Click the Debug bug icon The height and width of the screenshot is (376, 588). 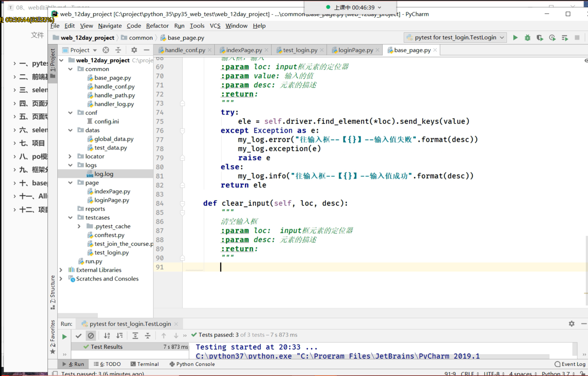pos(527,38)
